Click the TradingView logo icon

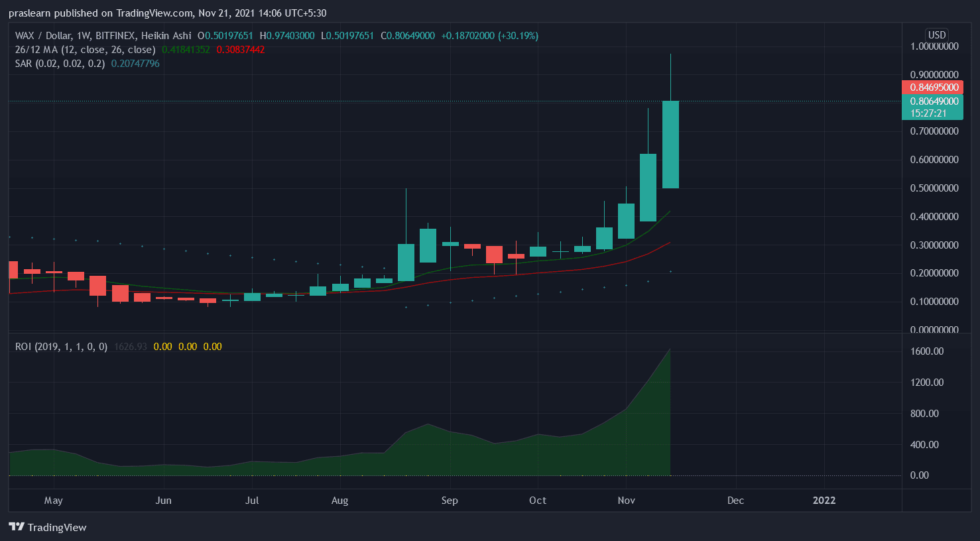[x=17, y=527]
